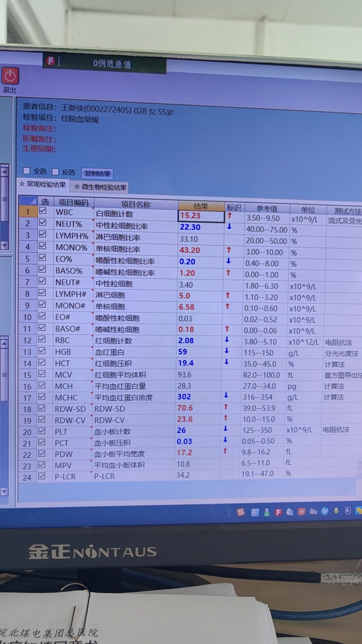
Task: Sort by 项目名称 column header
Action: click(x=136, y=204)
